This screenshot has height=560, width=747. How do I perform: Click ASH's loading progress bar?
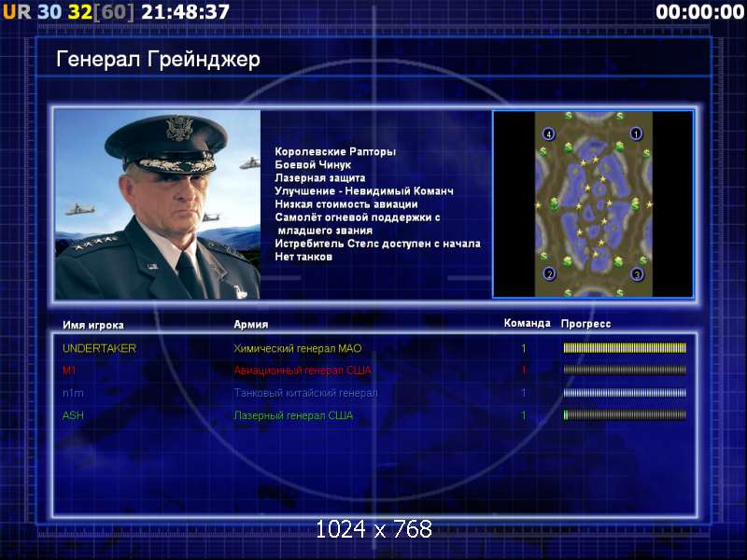click(625, 415)
